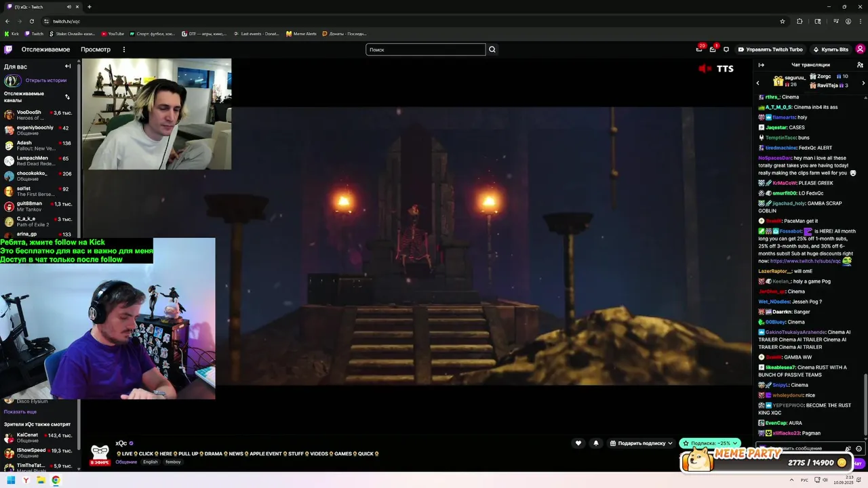Open the Fossabot subscription link in chat
This screenshot has width=868, height=488.
click(805, 261)
